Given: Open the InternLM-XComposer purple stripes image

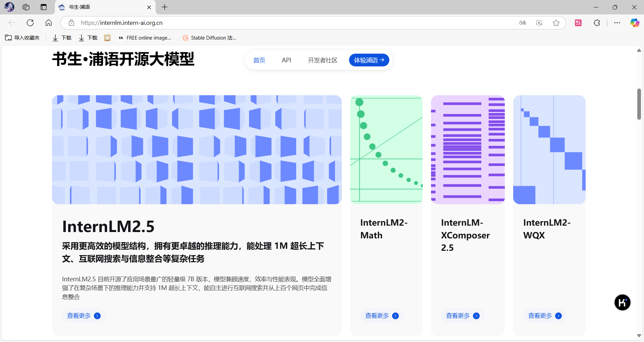Looking at the screenshot, I should click(468, 150).
